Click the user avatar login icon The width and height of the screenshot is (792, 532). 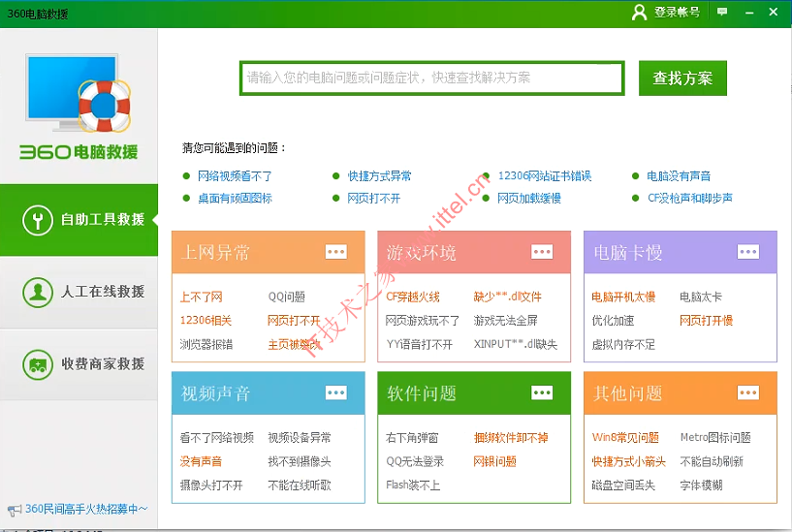(x=639, y=13)
